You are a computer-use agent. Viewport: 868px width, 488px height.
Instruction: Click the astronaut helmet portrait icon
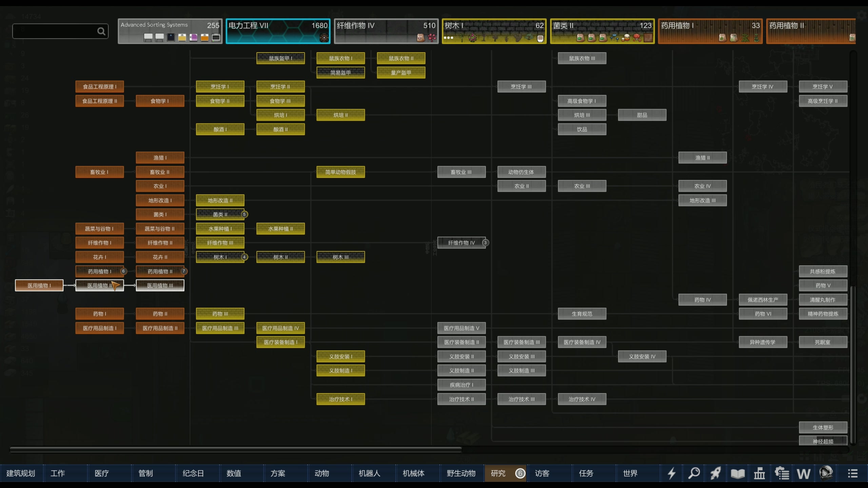click(826, 472)
